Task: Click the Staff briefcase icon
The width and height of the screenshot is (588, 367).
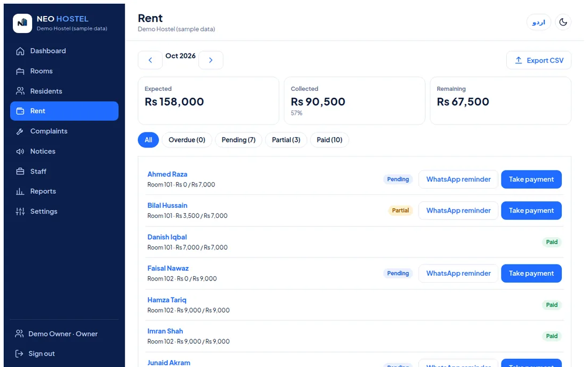Action: coord(20,171)
